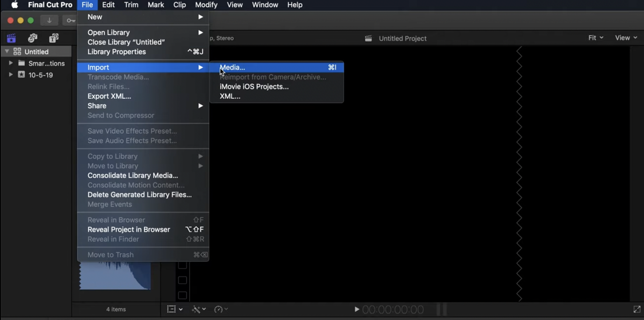The width and height of the screenshot is (644, 320).
Task: Open the Clip menu
Action: coord(180,5)
